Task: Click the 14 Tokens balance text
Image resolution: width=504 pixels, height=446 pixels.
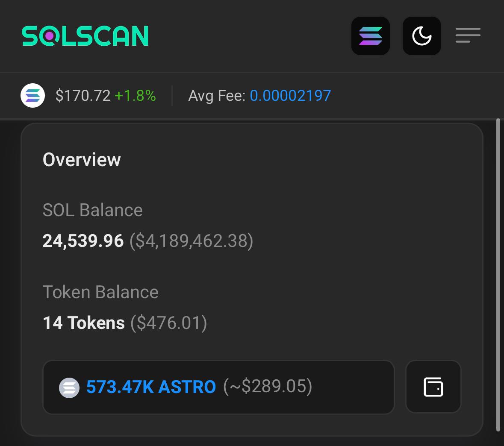Action: [x=83, y=323]
